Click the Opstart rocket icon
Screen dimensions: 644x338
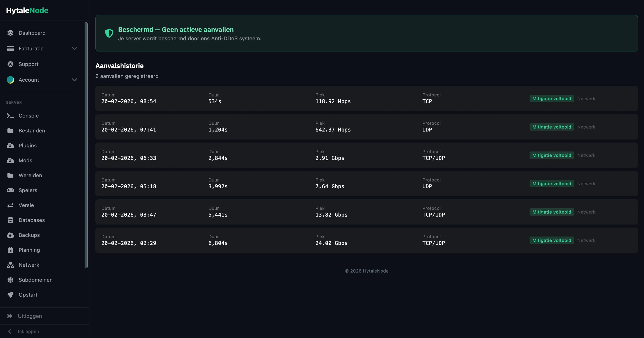coord(10,295)
